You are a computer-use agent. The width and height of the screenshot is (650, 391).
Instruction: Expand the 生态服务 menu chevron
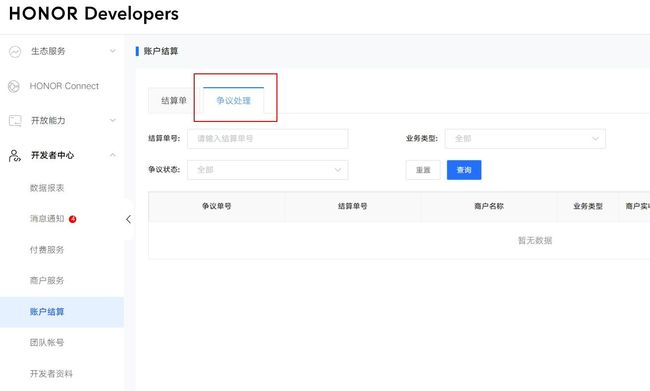point(112,51)
